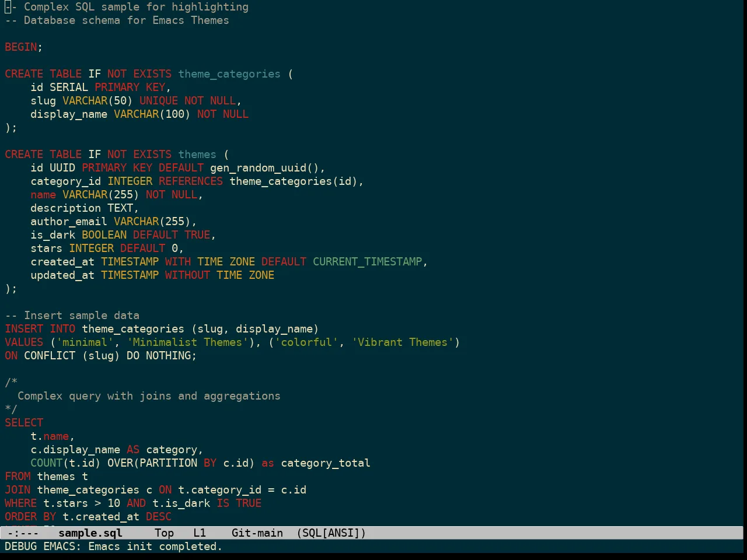This screenshot has width=747, height=560.
Task: Click the description TEXT column line
Action: click(x=85, y=208)
